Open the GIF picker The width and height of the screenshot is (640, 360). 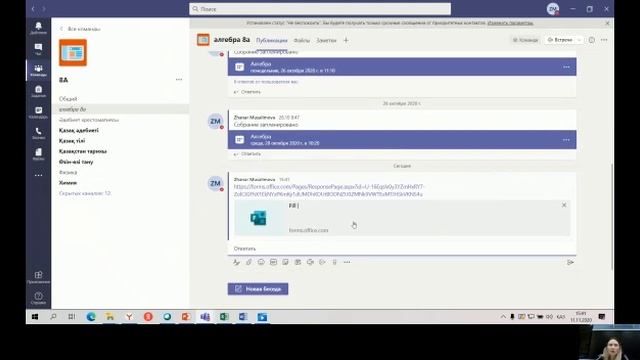coord(273,262)
